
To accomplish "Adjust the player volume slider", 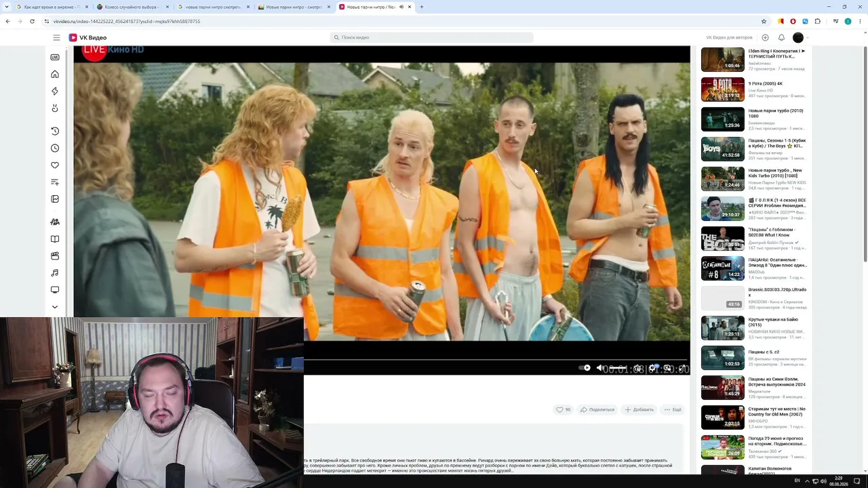I will pyautogui.click(x=618, y=368).
